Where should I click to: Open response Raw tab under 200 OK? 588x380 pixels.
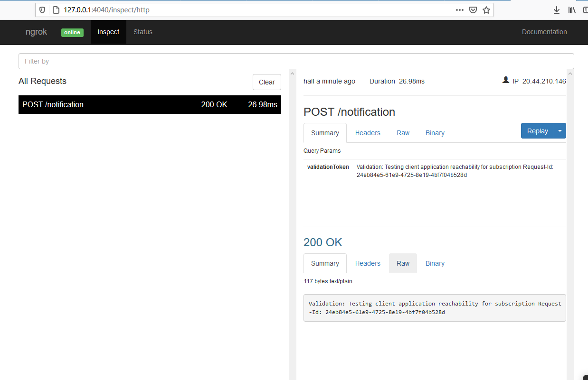(x=403, y=263)
